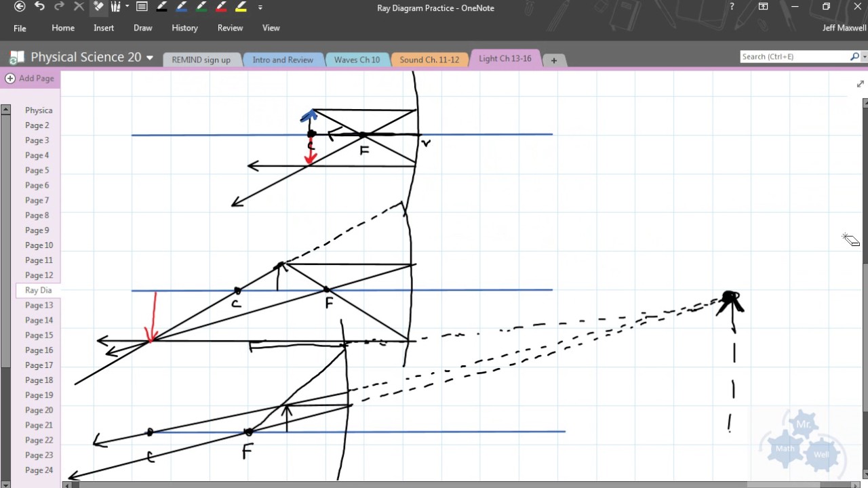
Task: Open Page 22 in page list
Action: coord(38,440)
